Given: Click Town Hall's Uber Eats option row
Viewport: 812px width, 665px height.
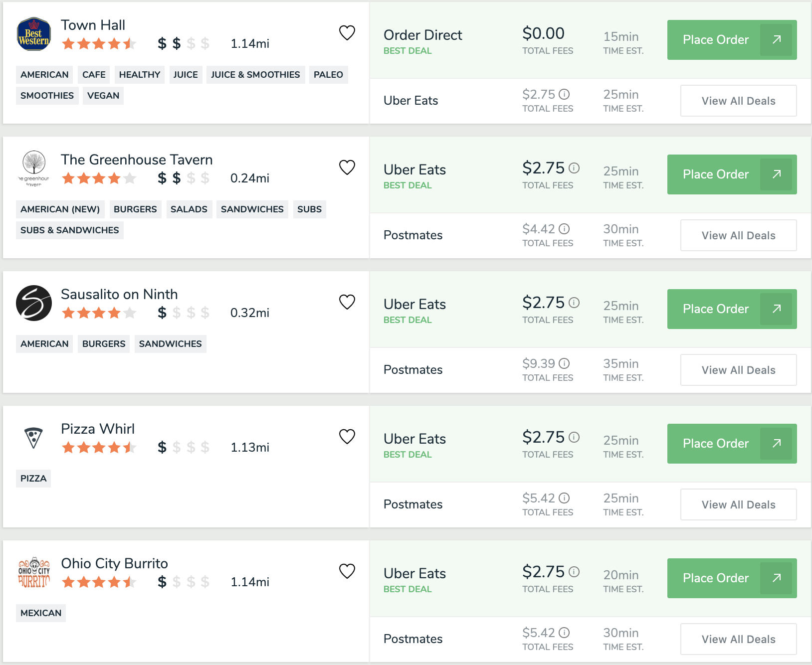Looking at the screenshot, I should tap(590, 101).
